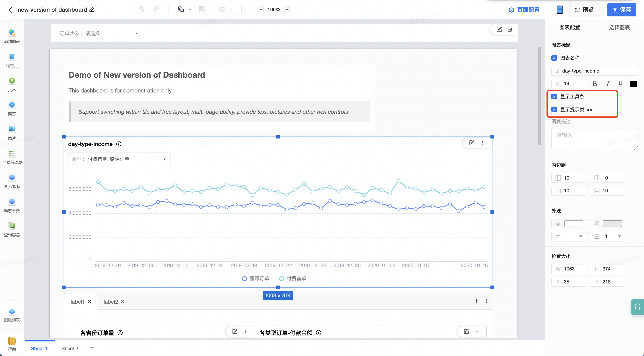Uncheck 显示提示类icon checkbox

pos(554,109)
